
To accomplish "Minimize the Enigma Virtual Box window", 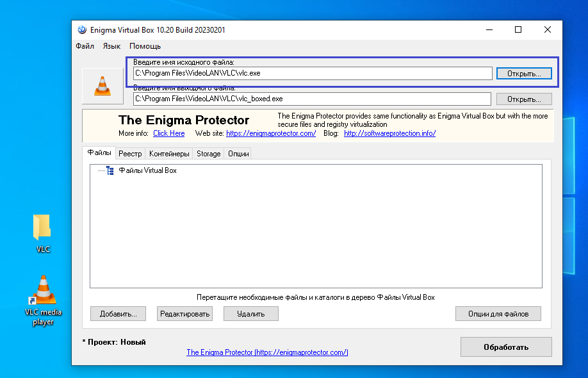I will (489, 29).
